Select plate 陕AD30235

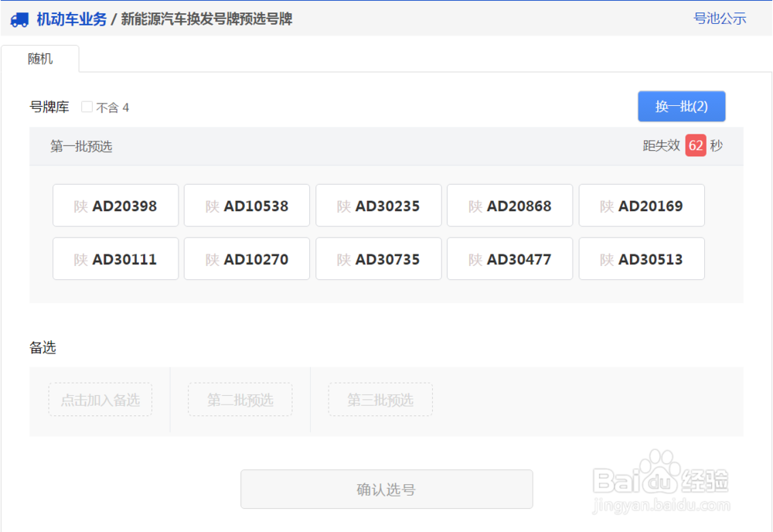click(378, 205)
